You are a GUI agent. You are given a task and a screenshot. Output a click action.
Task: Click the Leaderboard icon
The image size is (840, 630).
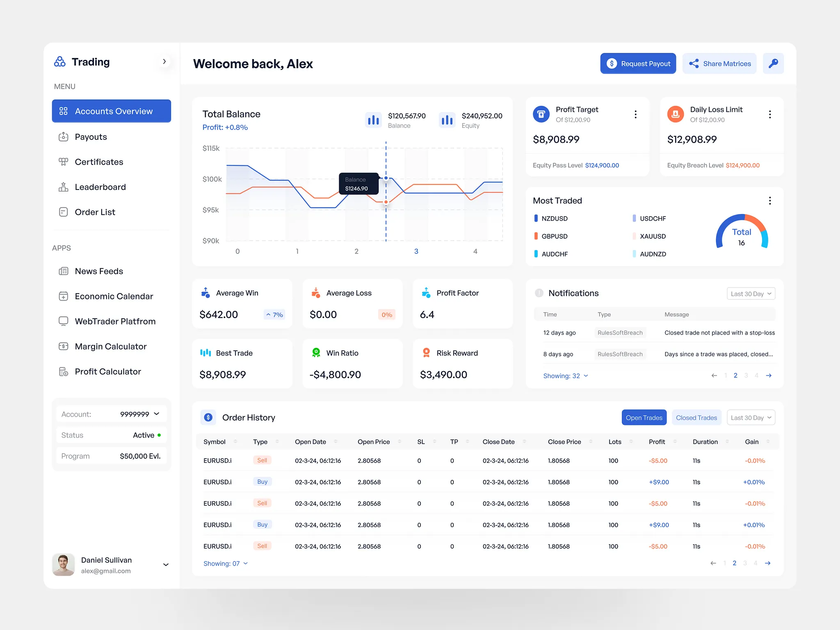point(64,187)
